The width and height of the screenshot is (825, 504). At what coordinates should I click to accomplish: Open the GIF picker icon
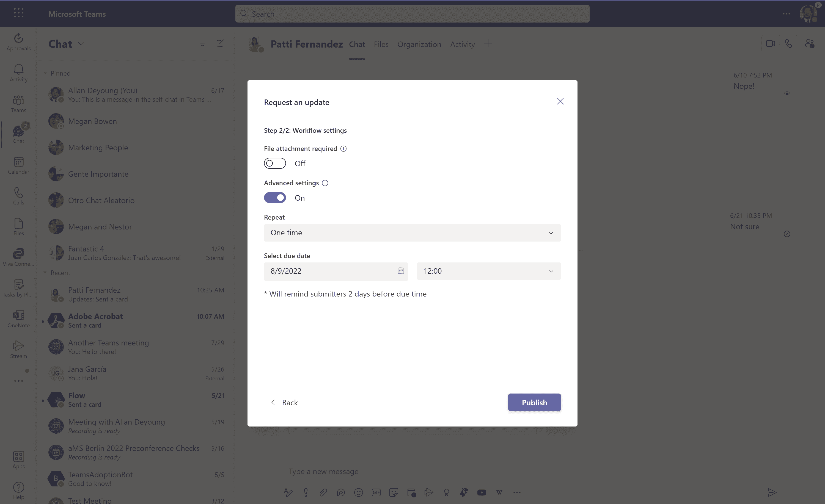[x=376, y=492]
